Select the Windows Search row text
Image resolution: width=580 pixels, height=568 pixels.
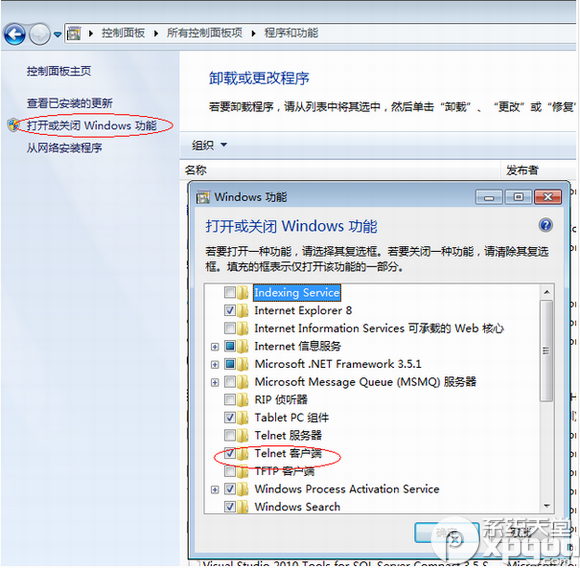[x=297, y=507]
